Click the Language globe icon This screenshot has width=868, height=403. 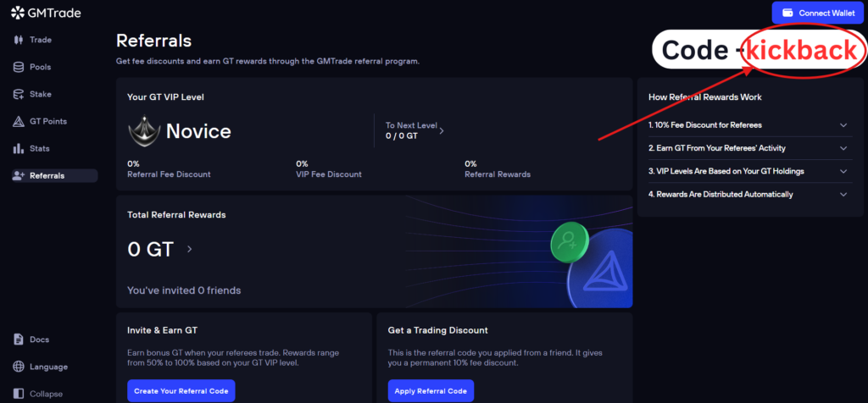[x=19, y=367]
